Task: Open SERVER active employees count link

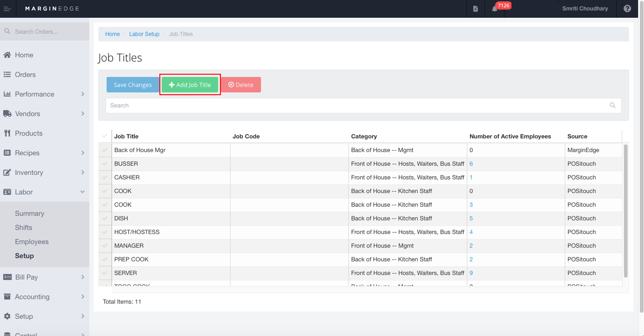Action: click(471, 273)
